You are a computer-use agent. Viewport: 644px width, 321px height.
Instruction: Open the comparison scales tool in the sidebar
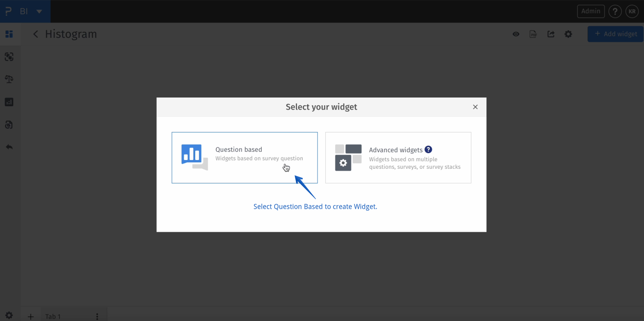[x=9, y=79]
